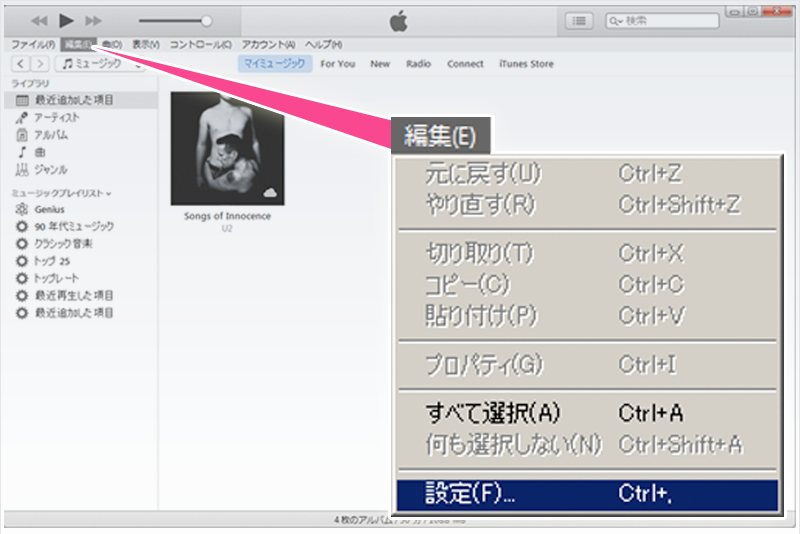
Task: Open the アカウント(A) menu
Action: (x=268, y=45)
